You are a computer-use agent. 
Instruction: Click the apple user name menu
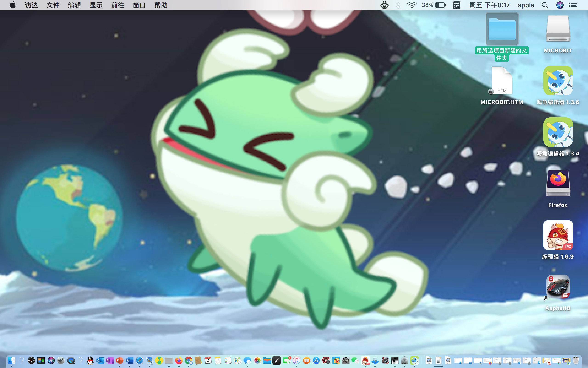[x=526, y=5]
